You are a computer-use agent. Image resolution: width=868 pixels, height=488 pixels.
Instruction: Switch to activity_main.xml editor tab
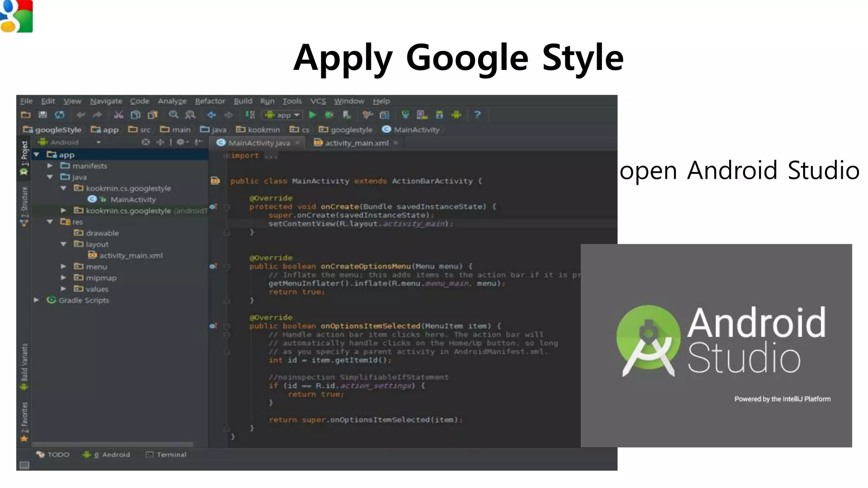[356, 143]
